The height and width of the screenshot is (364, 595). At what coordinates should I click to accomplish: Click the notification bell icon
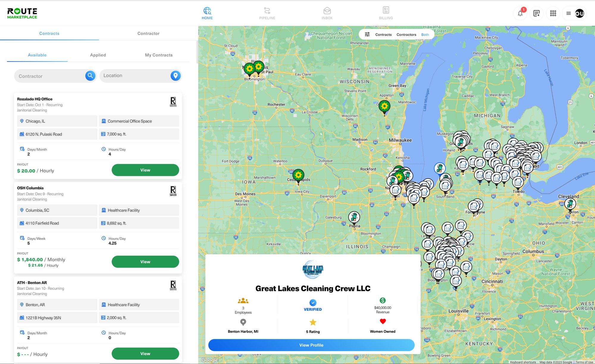pyautogui.click(x=520, y=13)
